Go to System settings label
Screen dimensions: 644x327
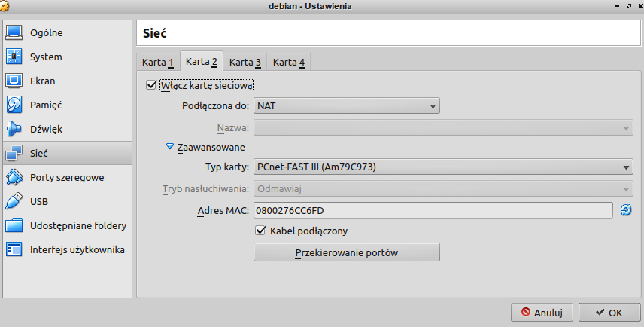(46, 57)
